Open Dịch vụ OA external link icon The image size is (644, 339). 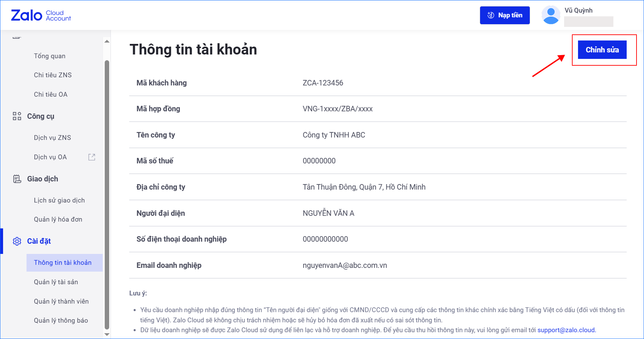(92, 157)
